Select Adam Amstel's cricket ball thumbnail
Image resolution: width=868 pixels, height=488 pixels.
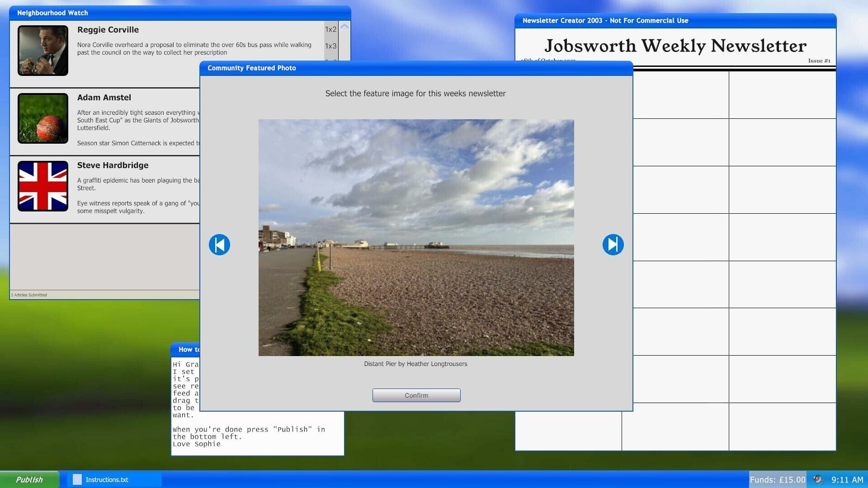[x=43, y=118]
